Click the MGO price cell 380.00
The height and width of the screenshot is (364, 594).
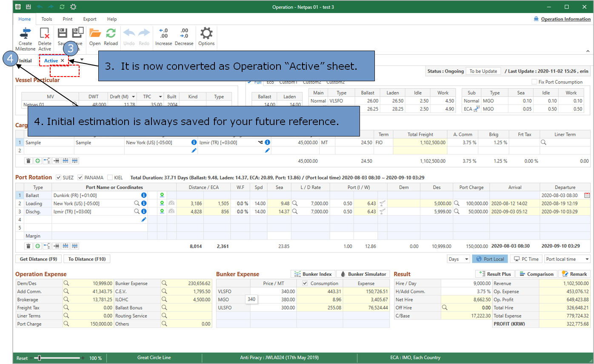273,299
